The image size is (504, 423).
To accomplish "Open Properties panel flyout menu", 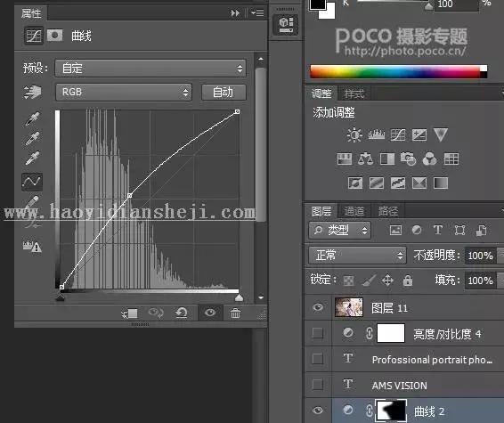I will pyautogui.click(x=257, y=12).
